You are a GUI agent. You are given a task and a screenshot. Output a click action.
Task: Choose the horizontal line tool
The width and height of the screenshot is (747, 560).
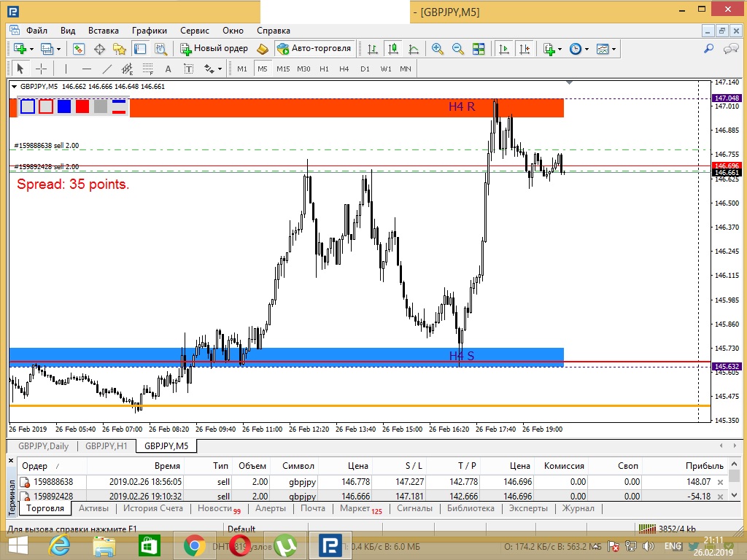[87, 69]
